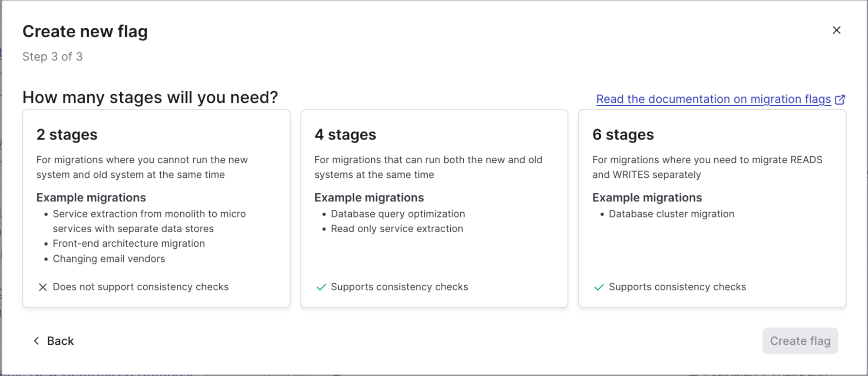This screenshot has width=868, height=376.
Task: Click the 'Changing email vendors' example
Action: click(x=109, y=259)
